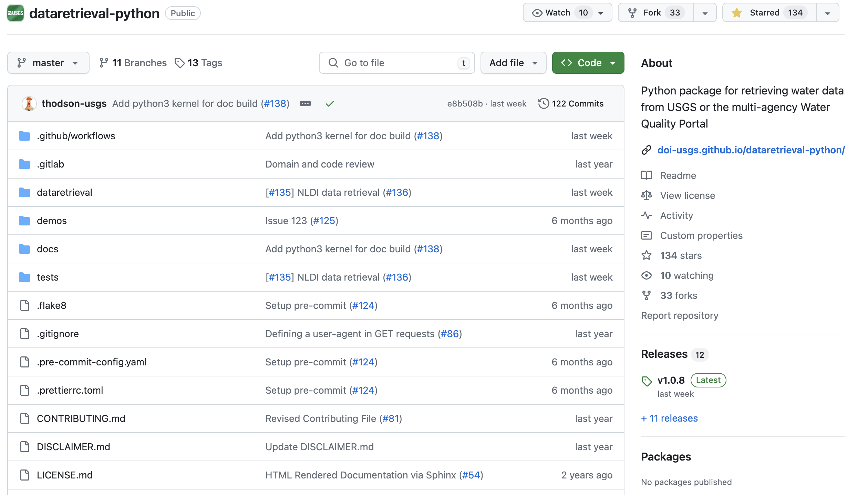Open the Releases 12 heading link
Image resolution: width=868 pixels, height=495 pixels.
pyautogui.click(x=674, y=354)
